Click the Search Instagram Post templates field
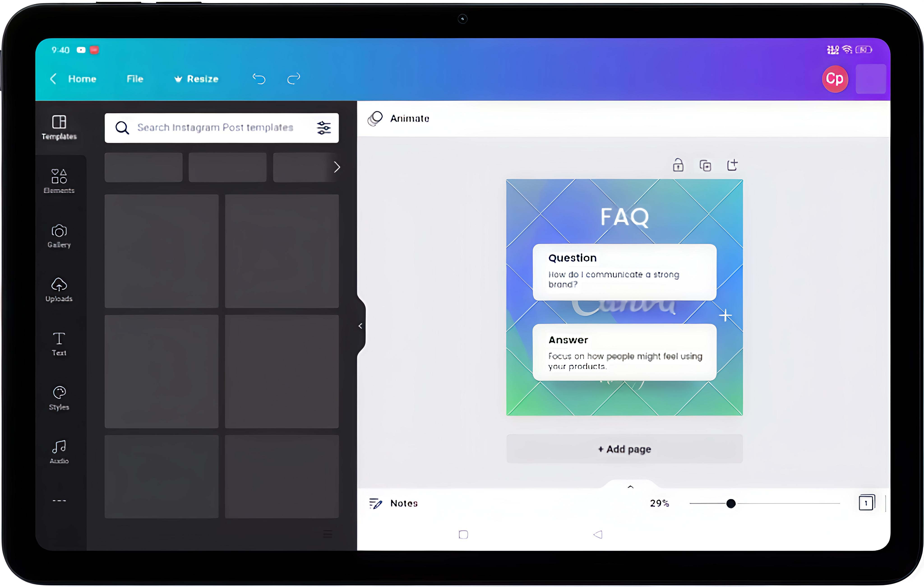The height and width of the screenshot is (587, 924). click(222, 128)
